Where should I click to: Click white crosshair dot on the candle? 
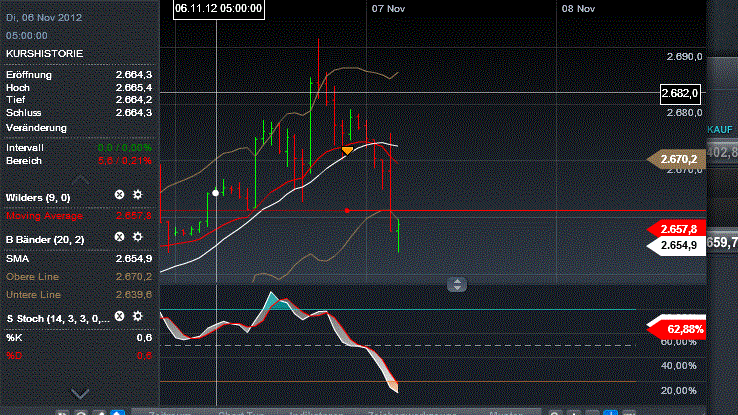point(216,193)
